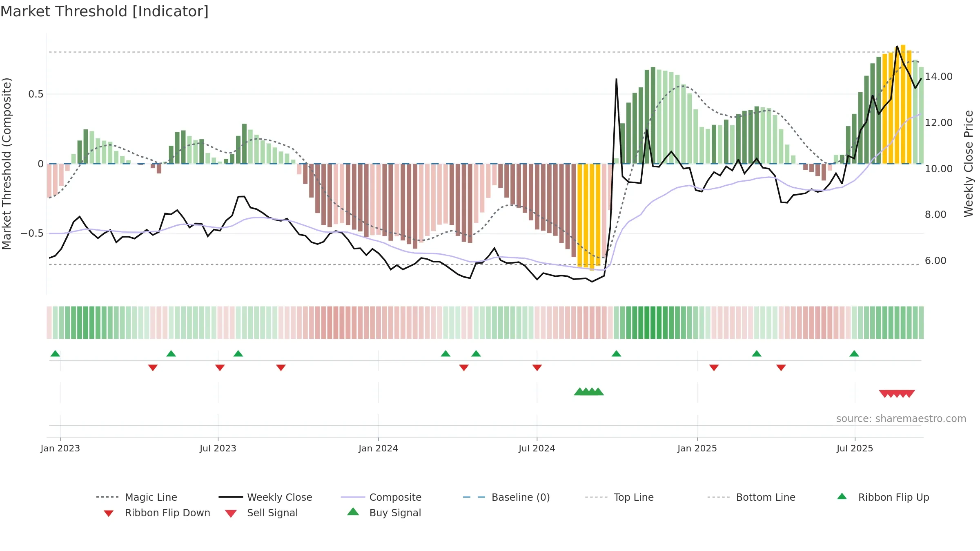Image resolution: width=980 pixels, height=551 pixels.
Task: Click the 10.00 price axis label
Action: (939, 169)
